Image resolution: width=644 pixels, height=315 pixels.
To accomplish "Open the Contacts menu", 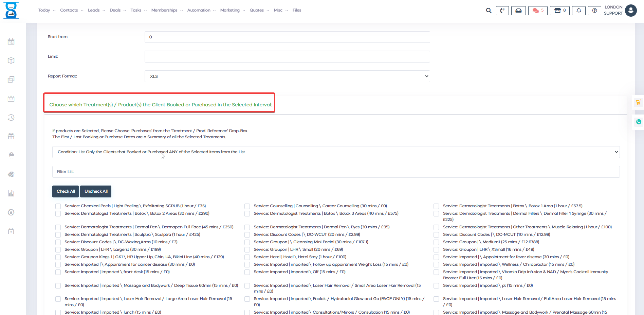I will point(71,10).
